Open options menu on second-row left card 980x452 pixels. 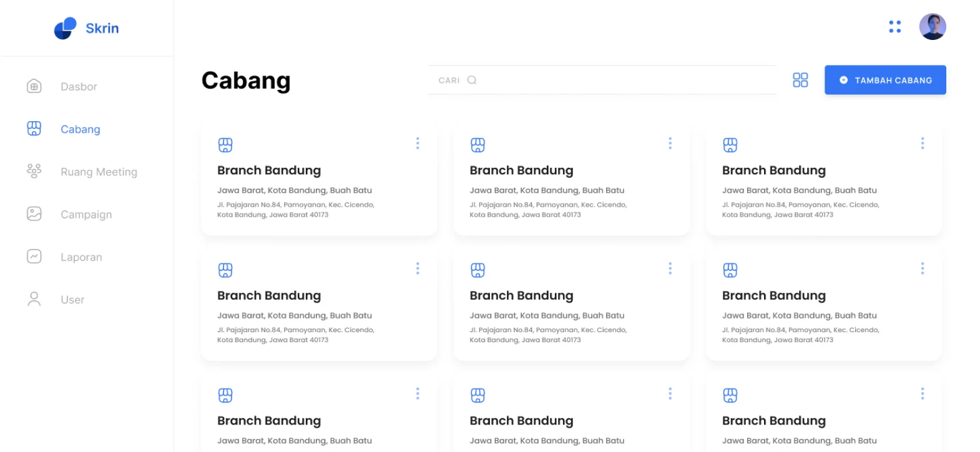pos(418,268)
